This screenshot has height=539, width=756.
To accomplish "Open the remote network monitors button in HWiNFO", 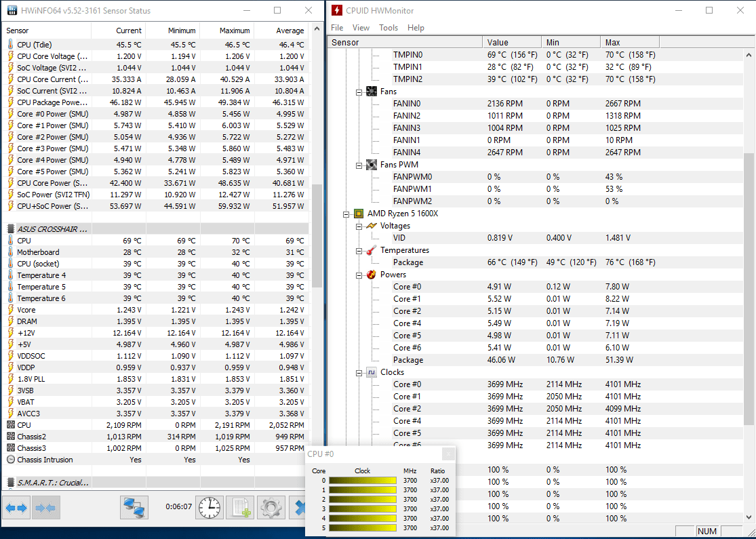I will point(134,508).
